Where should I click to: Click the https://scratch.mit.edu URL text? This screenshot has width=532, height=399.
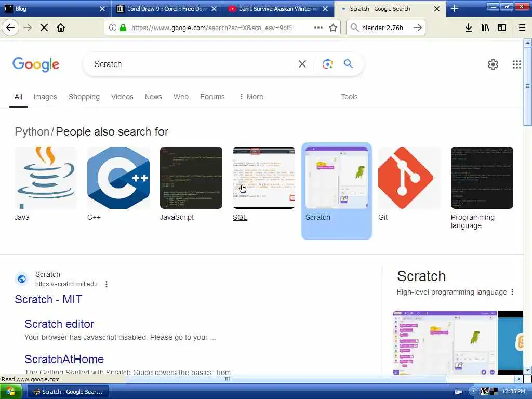click(x=66, y=284)
